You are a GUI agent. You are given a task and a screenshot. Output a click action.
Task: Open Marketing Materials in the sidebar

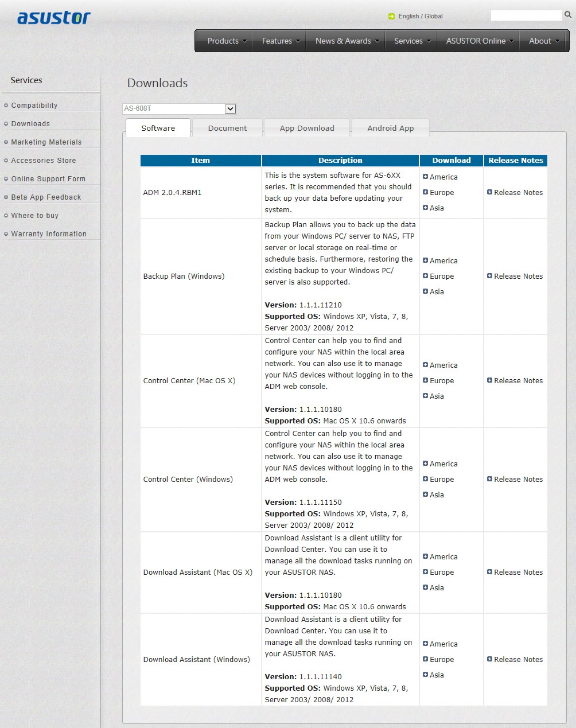coord(46,142)
